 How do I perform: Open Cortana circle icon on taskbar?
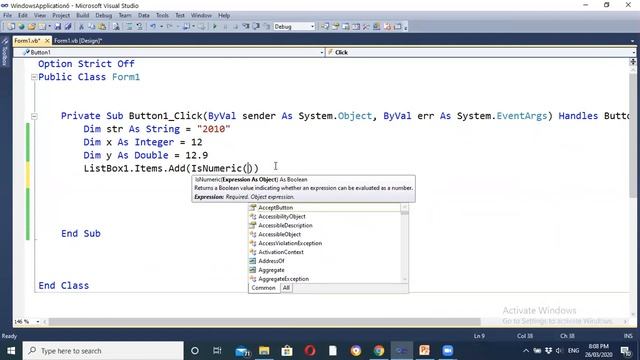(195, 351)
